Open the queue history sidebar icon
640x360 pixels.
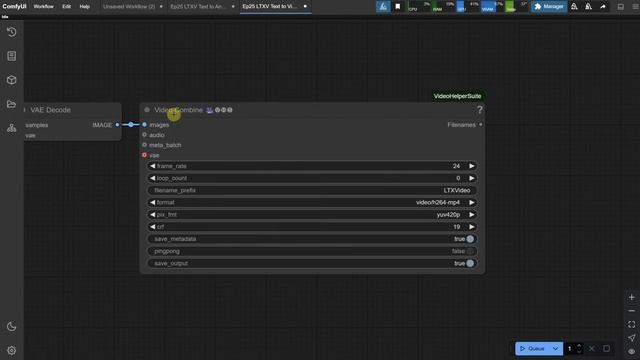tap(11, 32)
